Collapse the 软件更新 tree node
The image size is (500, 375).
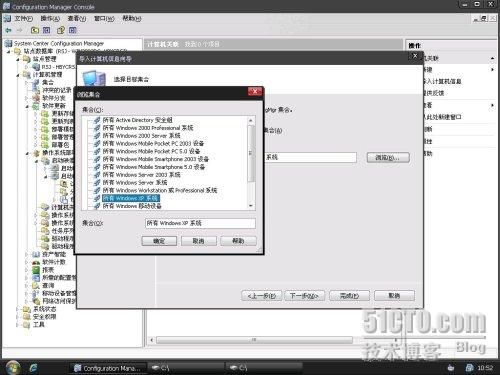point(27,106)
